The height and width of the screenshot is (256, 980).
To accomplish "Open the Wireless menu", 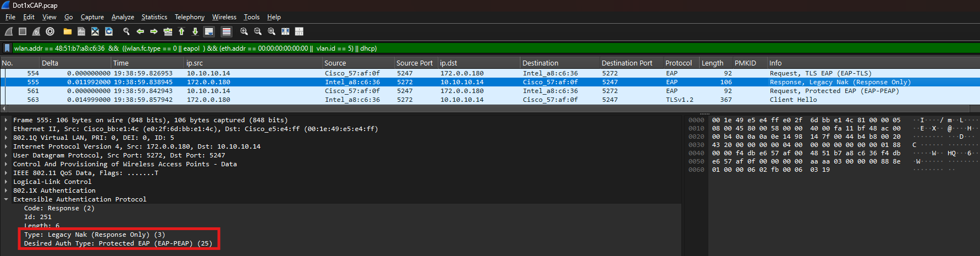I will point(224,17).
